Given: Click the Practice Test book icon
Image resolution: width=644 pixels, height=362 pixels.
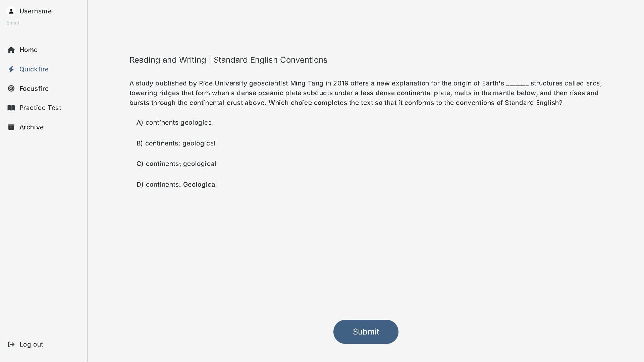Looking at the screenshot, I should 11,108.
